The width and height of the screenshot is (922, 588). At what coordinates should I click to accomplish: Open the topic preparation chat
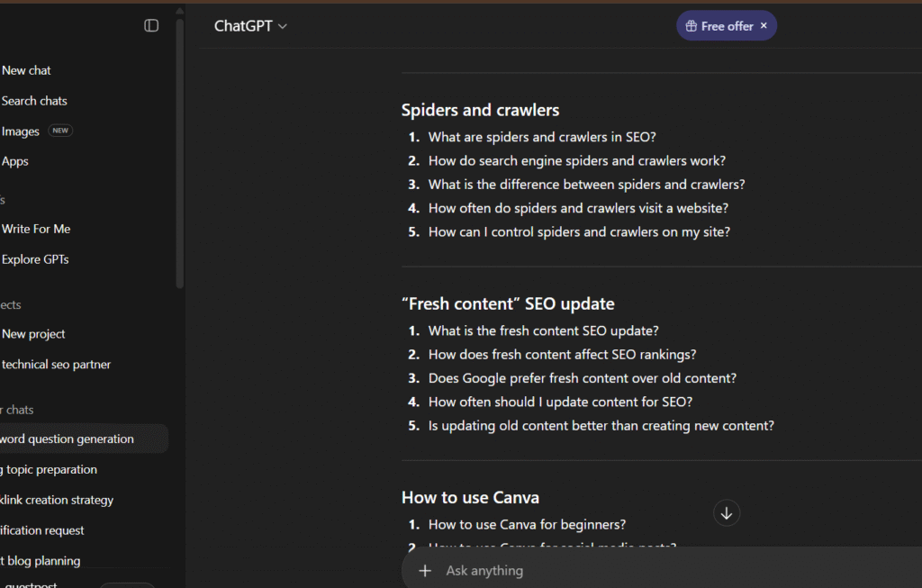50,470
